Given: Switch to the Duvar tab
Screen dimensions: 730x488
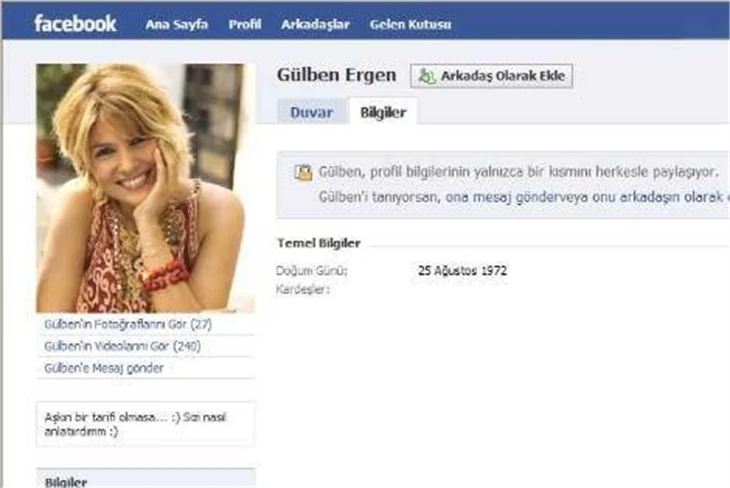Looking at the screenshot, I should pos(311,112).
